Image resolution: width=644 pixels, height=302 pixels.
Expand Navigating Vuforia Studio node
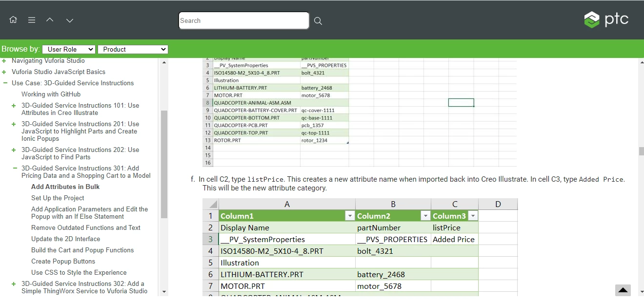point(4,61)
